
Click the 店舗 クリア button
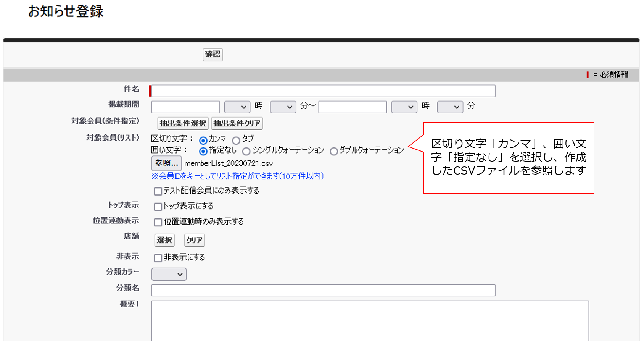pos(195,240)
